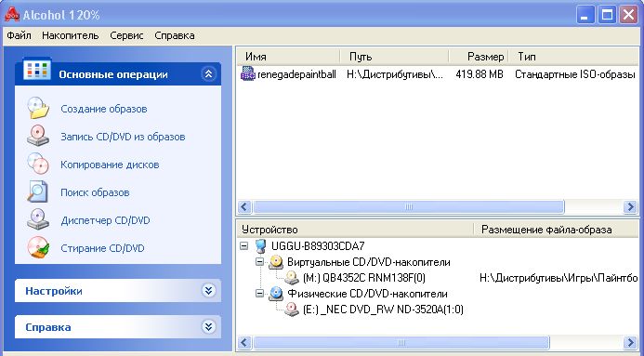The height and width of the screenshot is (356, 644).
Task: Select UGGU-B89303CDA7 tree label
Action: click(318, 246)
